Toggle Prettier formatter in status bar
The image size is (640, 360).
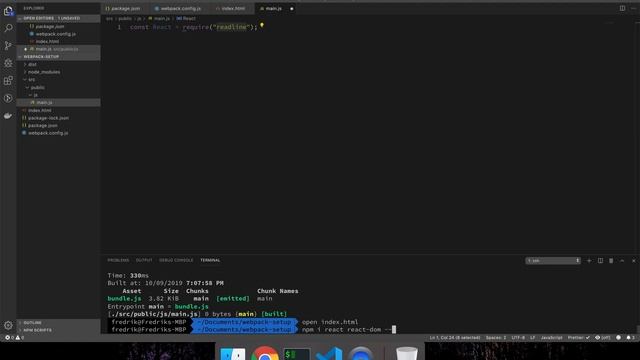click(x=578, y=338)
